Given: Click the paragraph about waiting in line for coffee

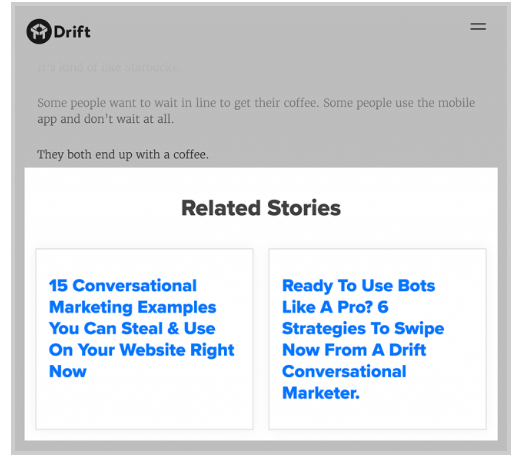Looking at the screenshot, I should (x=256, y=111).
